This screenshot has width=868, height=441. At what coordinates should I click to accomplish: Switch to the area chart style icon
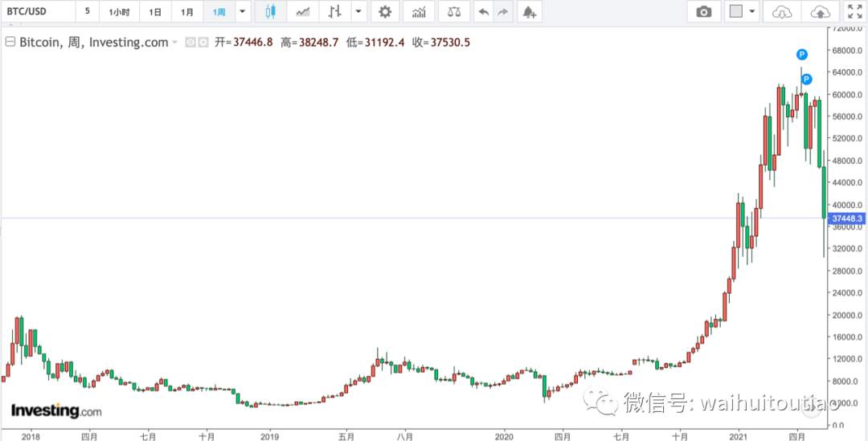pos(303,11)
